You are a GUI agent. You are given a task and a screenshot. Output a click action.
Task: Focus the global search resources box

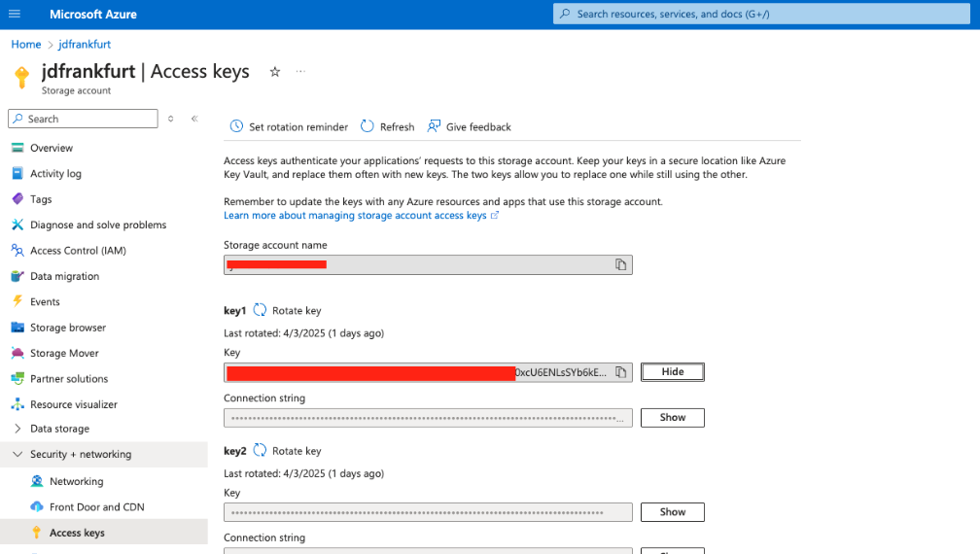coord(761,14)
